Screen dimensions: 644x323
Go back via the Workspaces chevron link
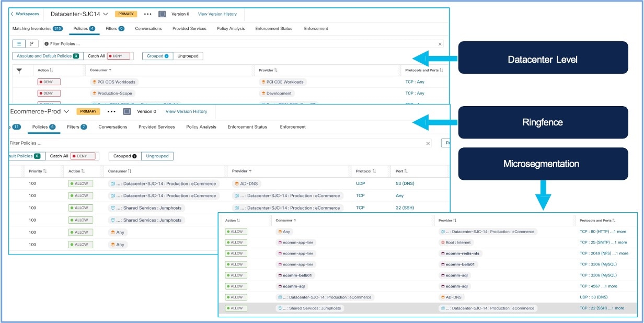[25, 14]
